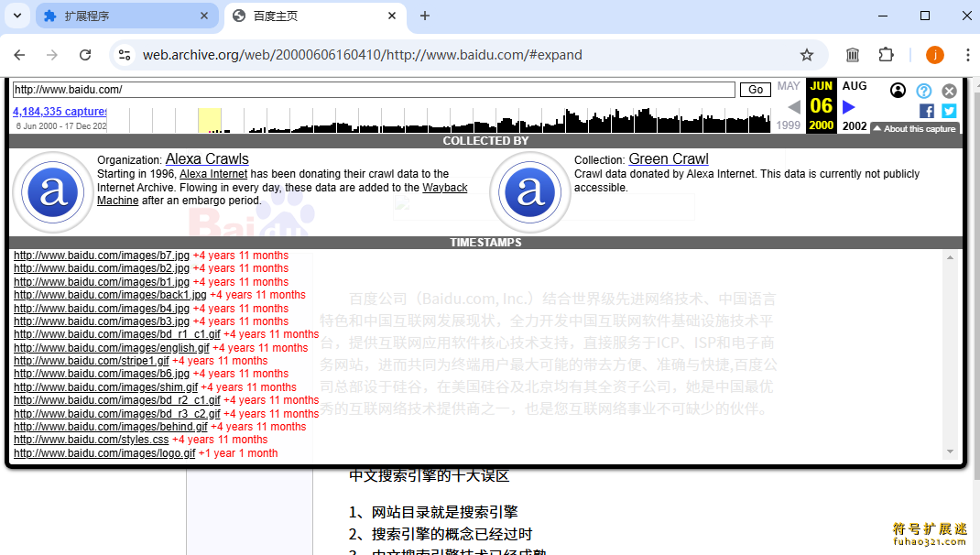Go to previous capture with gray left arrow
This screenshot has width=980, height=555.
794,107
